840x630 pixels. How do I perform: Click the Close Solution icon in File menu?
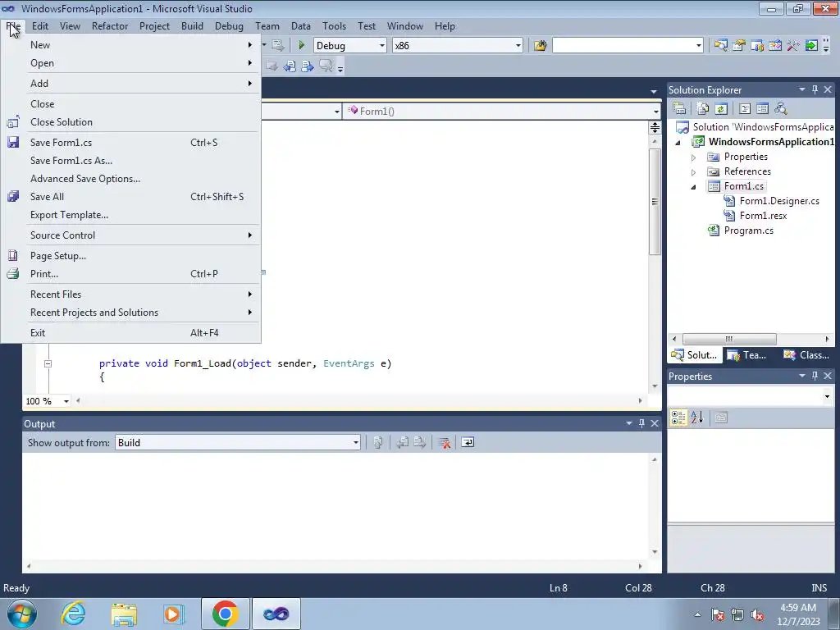pos(13,122)
